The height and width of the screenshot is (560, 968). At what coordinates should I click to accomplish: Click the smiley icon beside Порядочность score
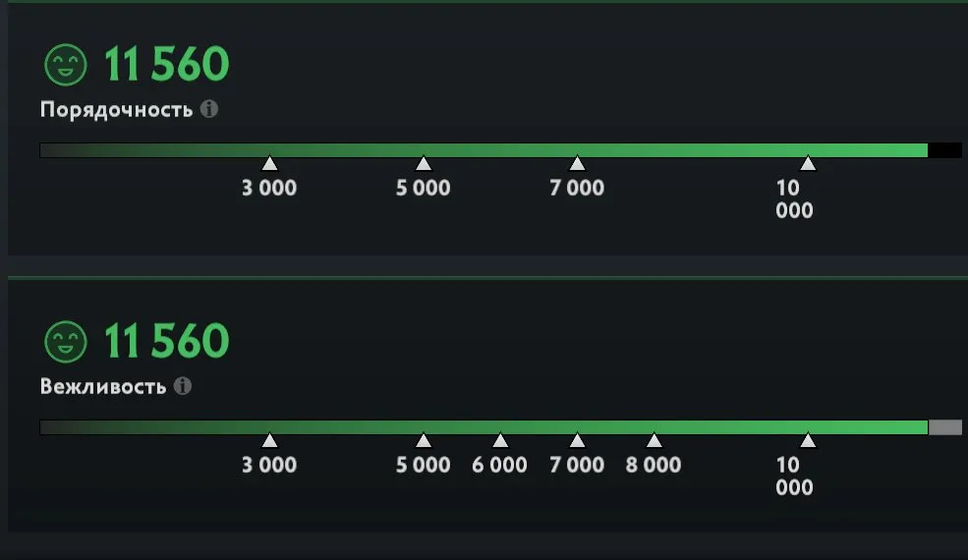(66, 65)
